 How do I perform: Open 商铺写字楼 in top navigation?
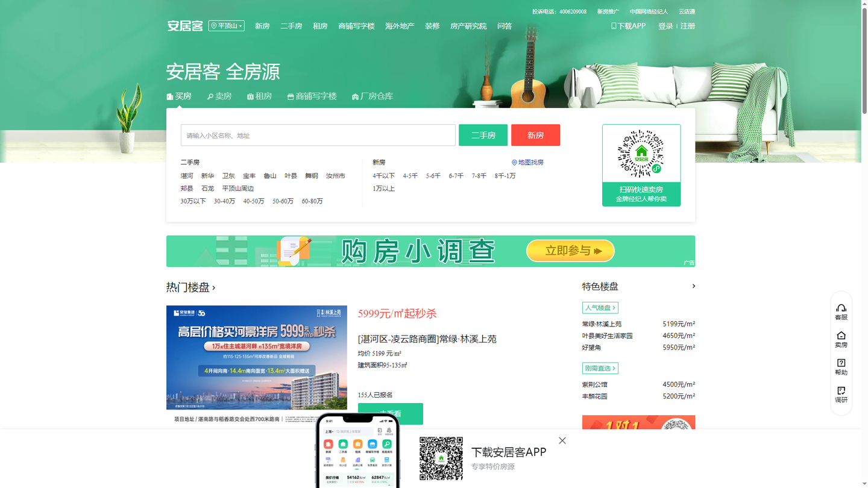point(356,26)
